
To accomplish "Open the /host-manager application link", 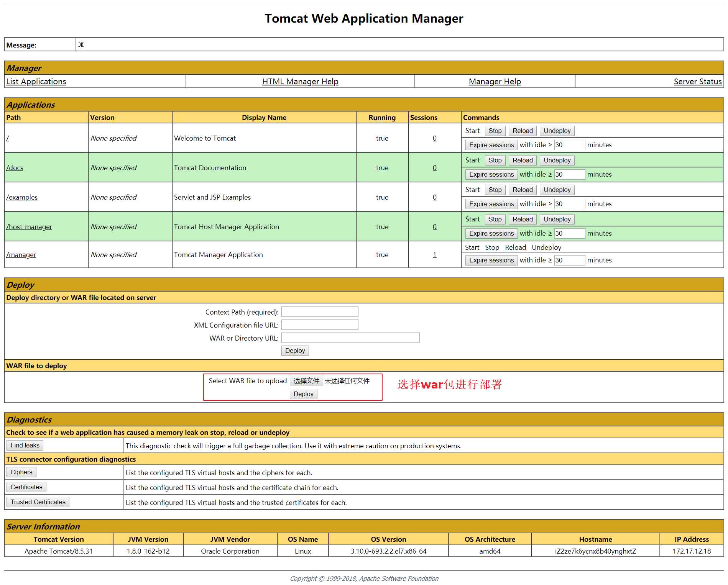I will click(x=29, y=227).
